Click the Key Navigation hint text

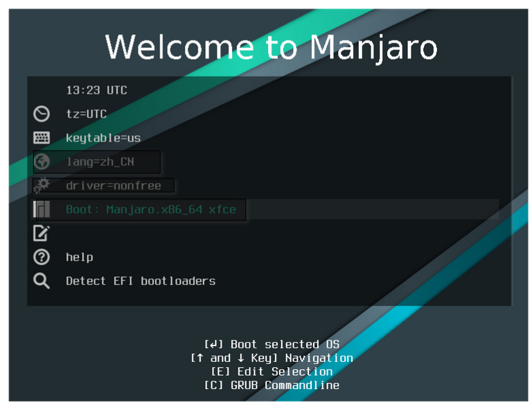point(272,358)
